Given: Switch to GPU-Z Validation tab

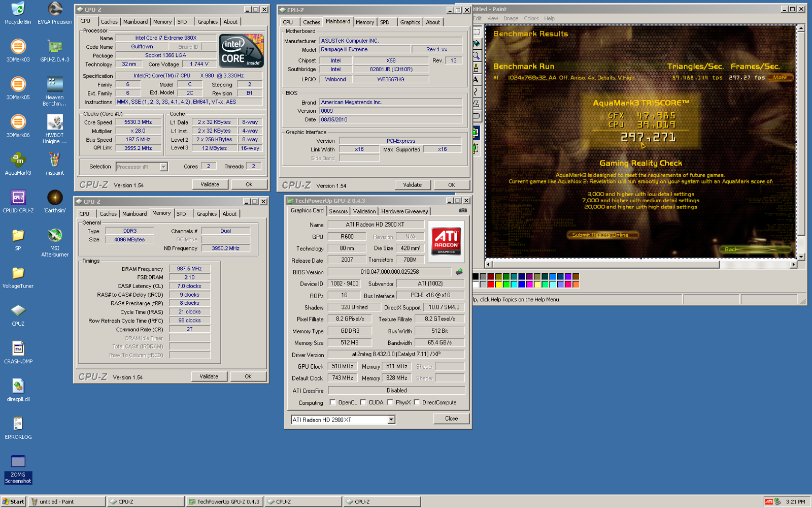Looking at the screenshot, I should (364, 211).
